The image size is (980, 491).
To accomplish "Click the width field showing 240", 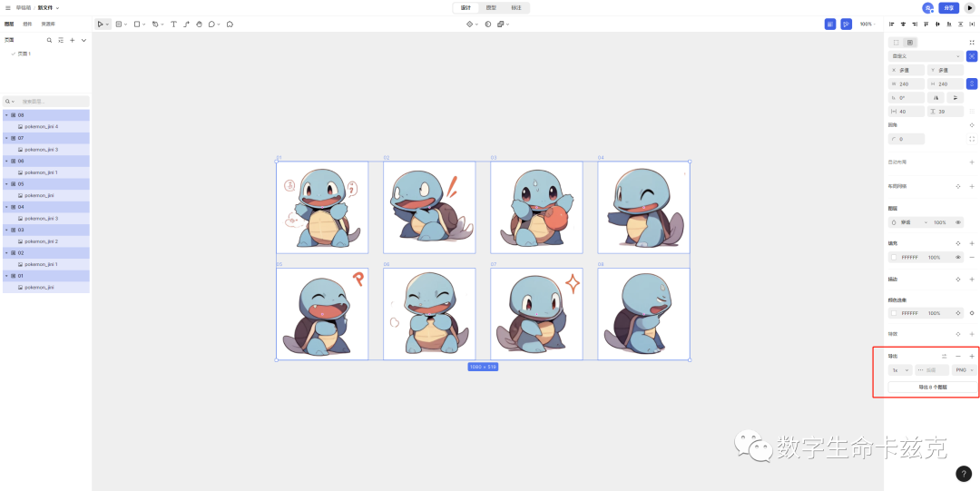I will 906,83.
